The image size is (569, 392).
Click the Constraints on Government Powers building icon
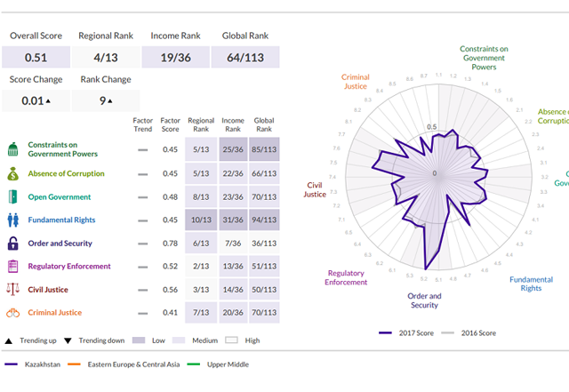pyautogui.click(x=13, y=148)
